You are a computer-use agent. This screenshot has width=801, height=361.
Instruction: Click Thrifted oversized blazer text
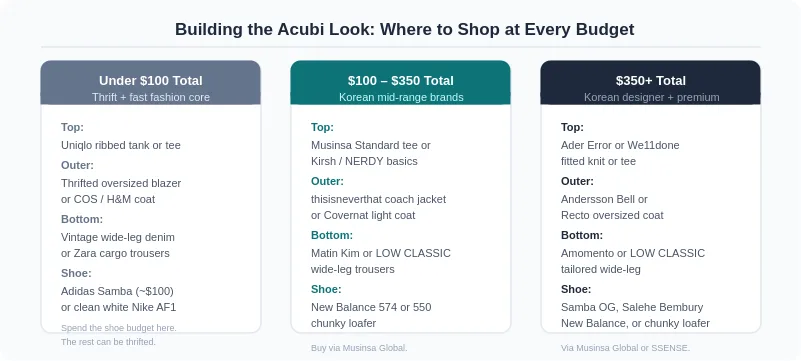pos(121,183)
